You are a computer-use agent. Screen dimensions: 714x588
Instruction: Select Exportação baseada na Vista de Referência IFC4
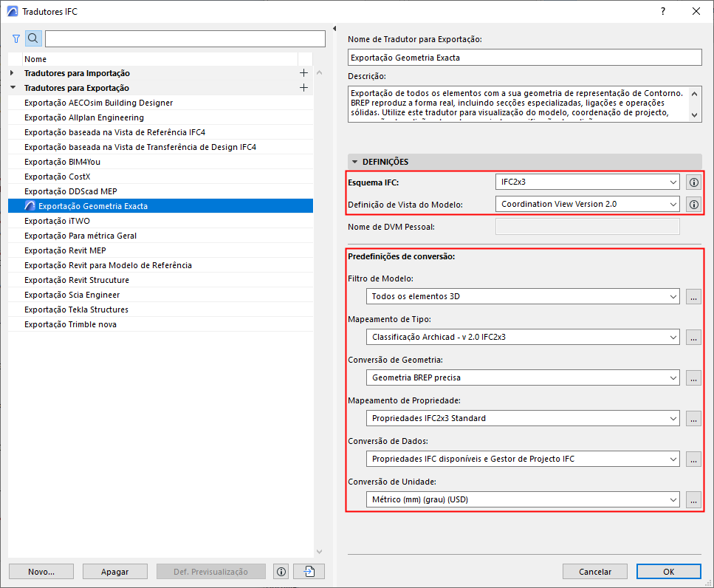coord(161,132)
